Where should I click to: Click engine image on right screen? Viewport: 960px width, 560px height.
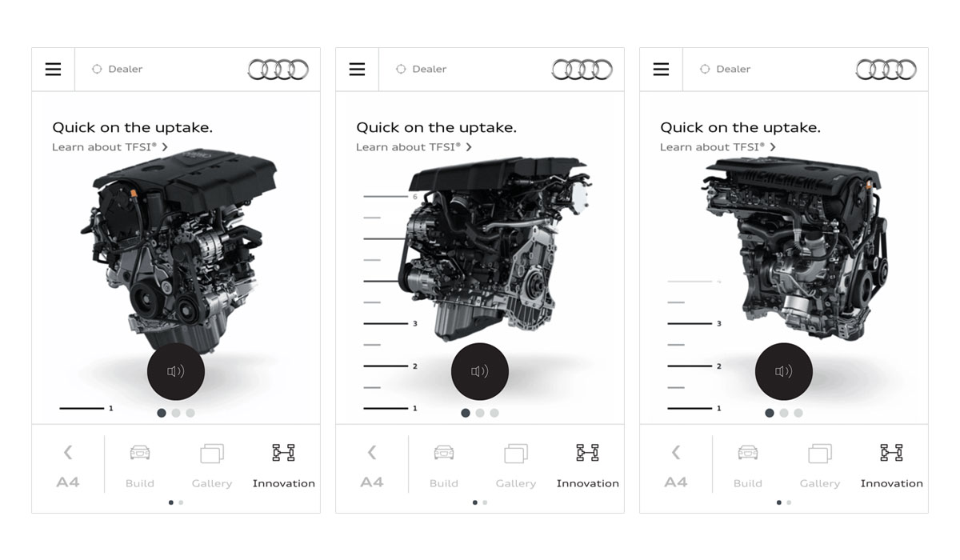click(x=796, y=248)
